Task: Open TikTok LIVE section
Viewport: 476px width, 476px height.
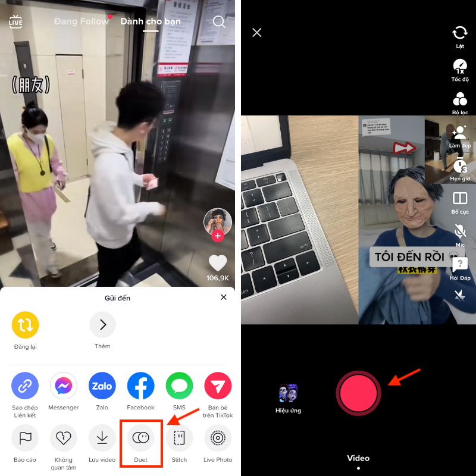Action: 16,21
